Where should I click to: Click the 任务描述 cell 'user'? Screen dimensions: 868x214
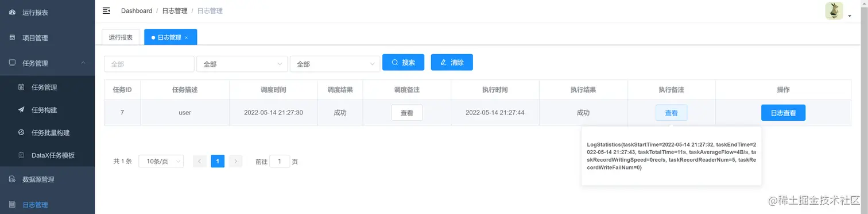[x=185, y=113]
